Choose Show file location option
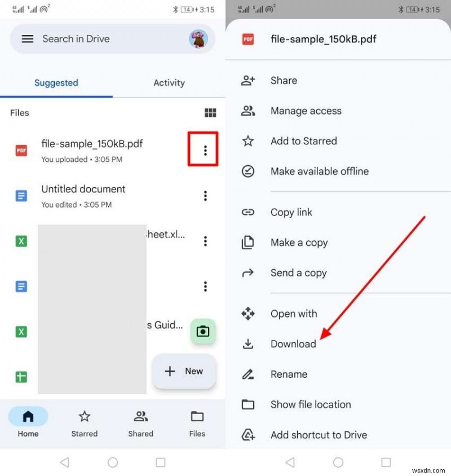Image resolution: width=451 pixels, height=476 pixels. pyautogui.click(x=338, y=404)
